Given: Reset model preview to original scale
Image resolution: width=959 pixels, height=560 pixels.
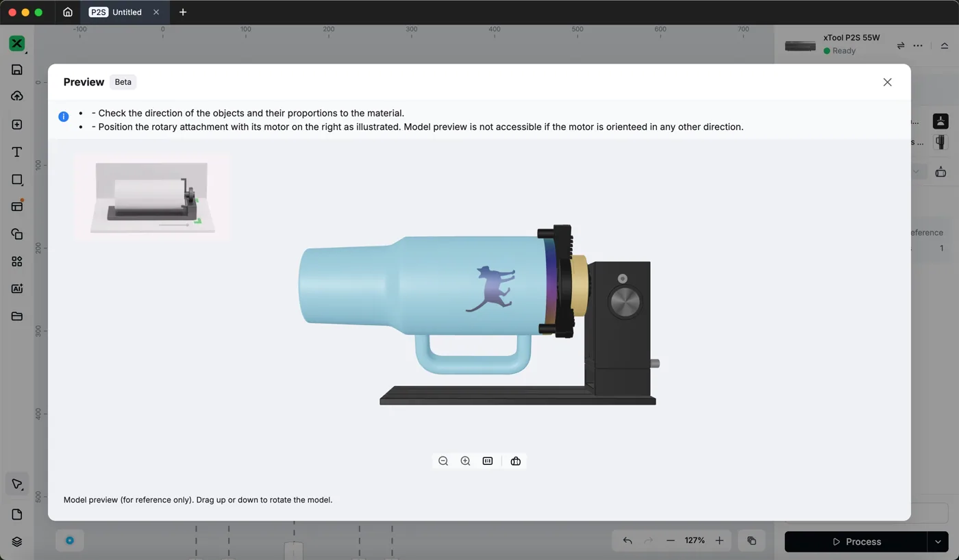Looking at the screenshot, I should coord(488,461).
